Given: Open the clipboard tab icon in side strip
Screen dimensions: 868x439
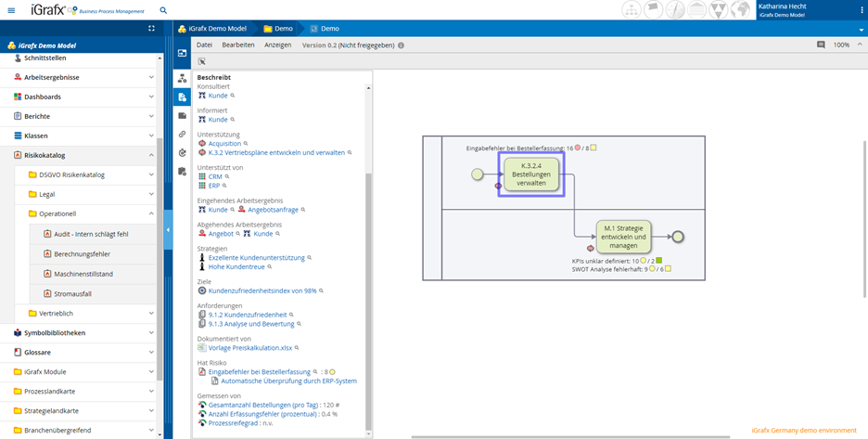Looking at the screenshot, I should [x=182, y=172].
